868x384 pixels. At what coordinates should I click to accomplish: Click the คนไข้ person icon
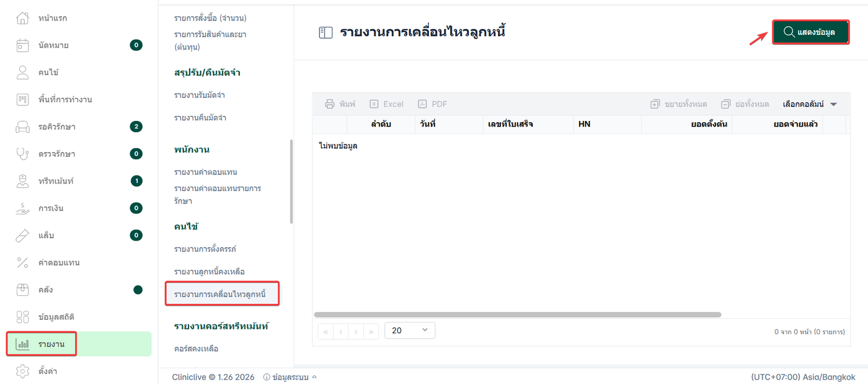tap(22, 73)
